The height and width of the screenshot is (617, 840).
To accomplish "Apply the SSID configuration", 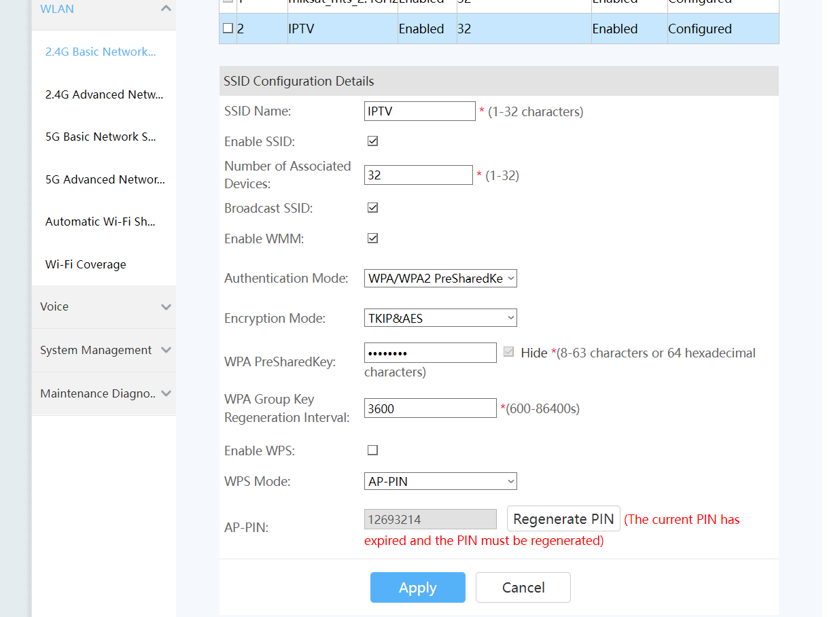I will click(x=418, y=587).
